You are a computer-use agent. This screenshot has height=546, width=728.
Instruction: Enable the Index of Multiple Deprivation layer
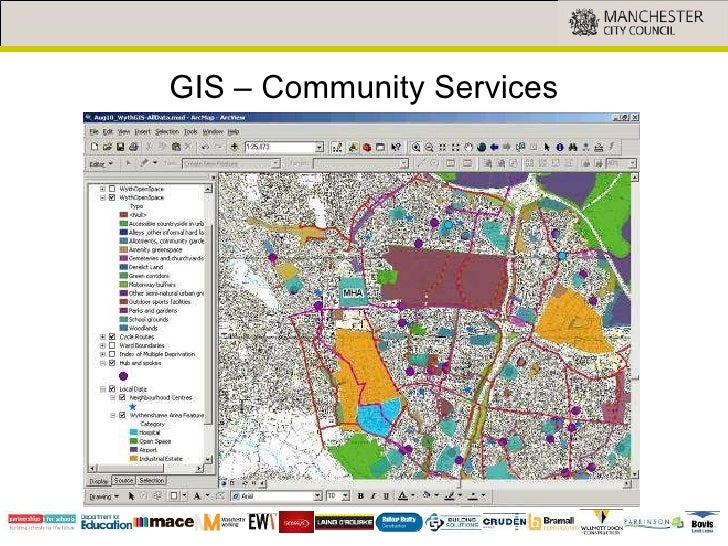pyautogui.click(x=112, y=354)
